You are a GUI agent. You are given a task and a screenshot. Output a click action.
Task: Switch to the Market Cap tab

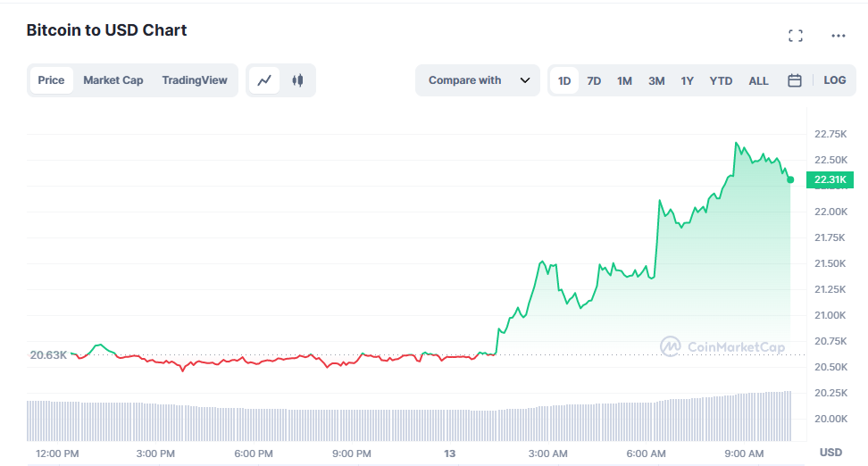pyautogui.click(x=113, y=80)
